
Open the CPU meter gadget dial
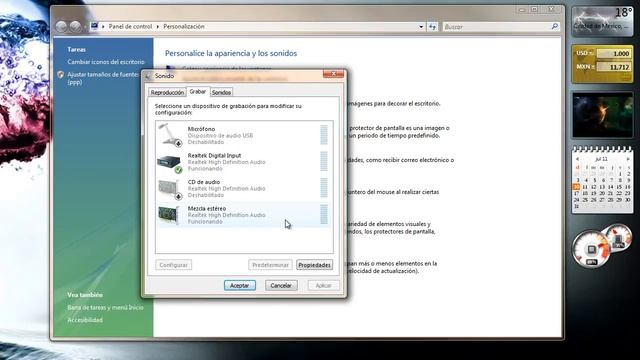(591, 249)
